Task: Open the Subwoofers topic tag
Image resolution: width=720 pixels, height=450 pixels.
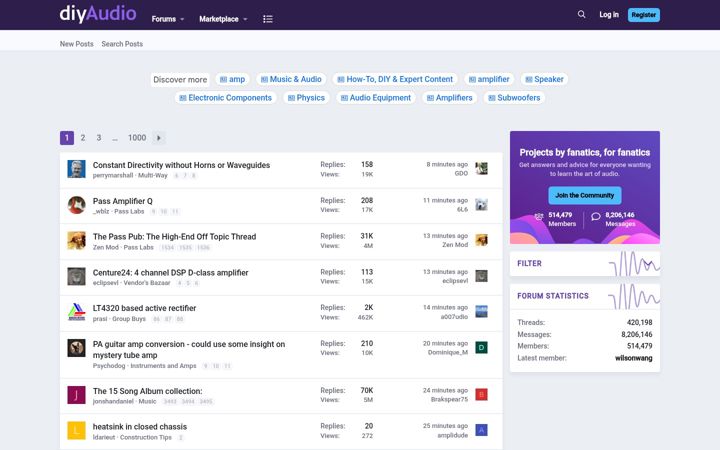Action: coord(514,98)
